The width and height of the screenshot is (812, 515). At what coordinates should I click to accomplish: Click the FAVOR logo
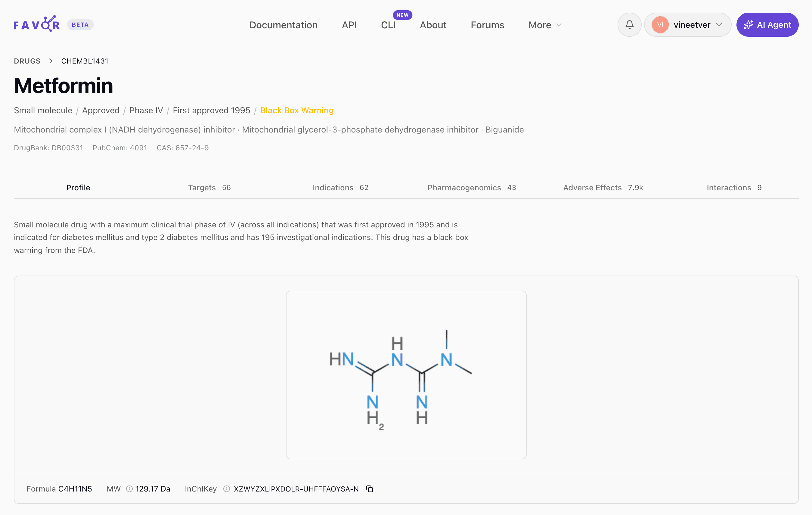(36, 24)
